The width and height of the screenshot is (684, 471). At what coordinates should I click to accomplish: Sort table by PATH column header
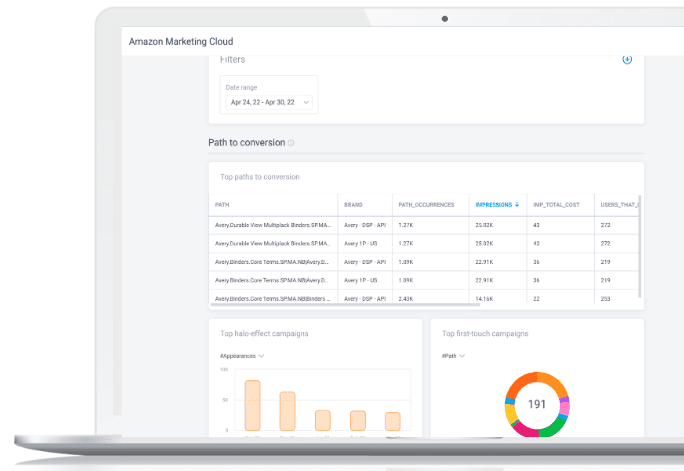point(222,205)
